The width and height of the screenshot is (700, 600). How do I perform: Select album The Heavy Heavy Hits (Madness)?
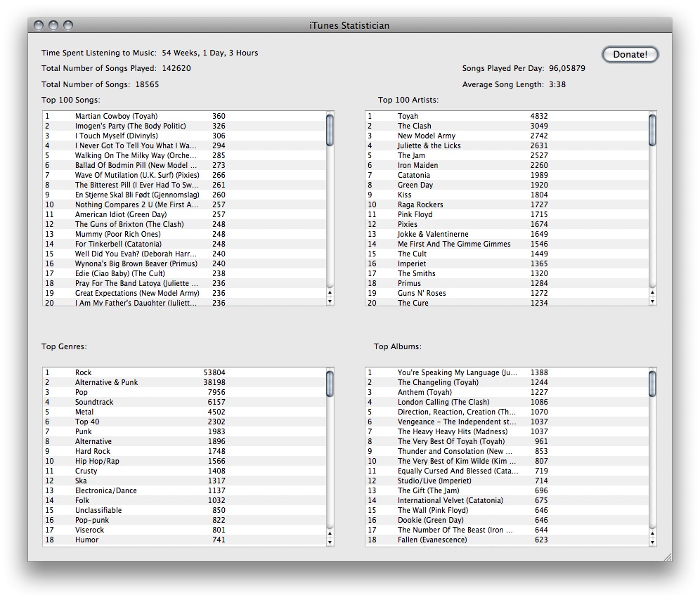click(507, 431)
